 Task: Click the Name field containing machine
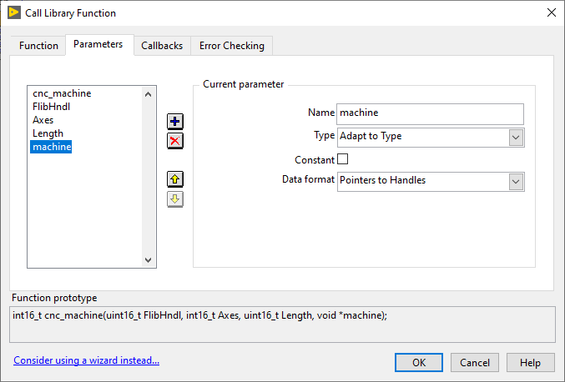[x=430, y=114]
